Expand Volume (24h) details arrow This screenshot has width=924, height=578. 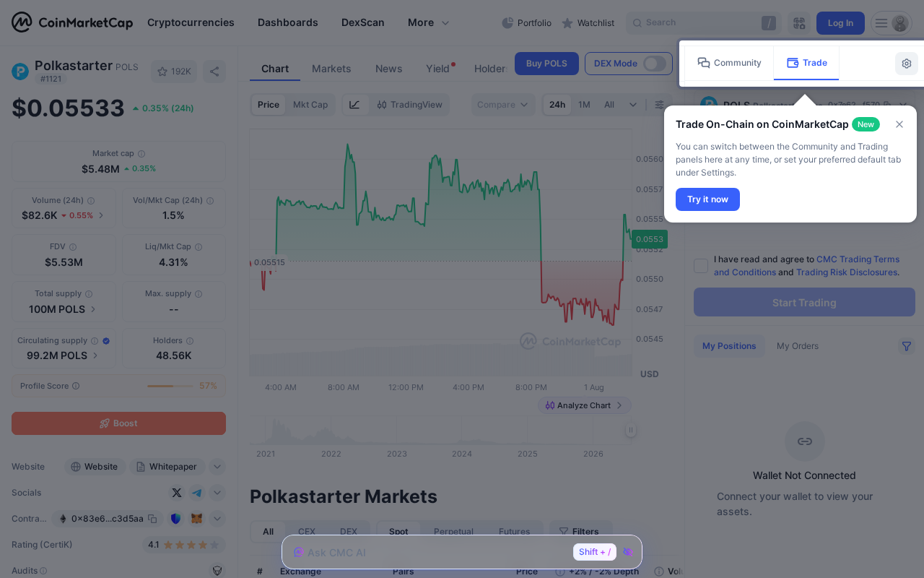click(101, 215)
